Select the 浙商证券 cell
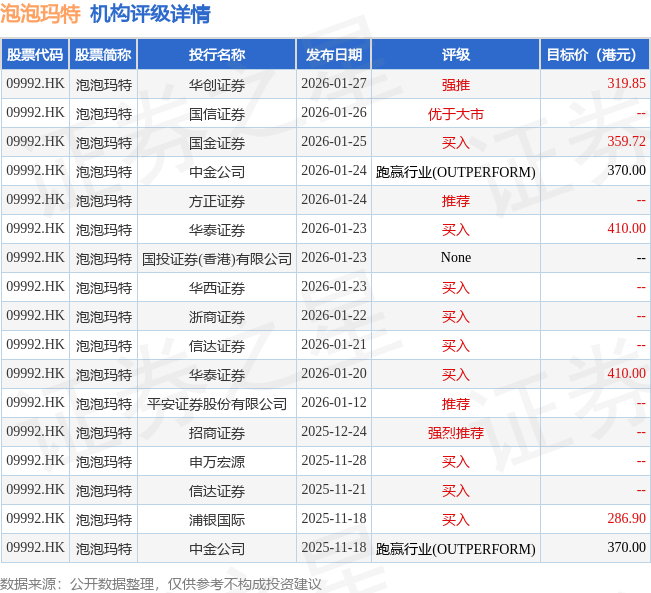This screenshot has width=651, height=593. click(x=217, y=317)
